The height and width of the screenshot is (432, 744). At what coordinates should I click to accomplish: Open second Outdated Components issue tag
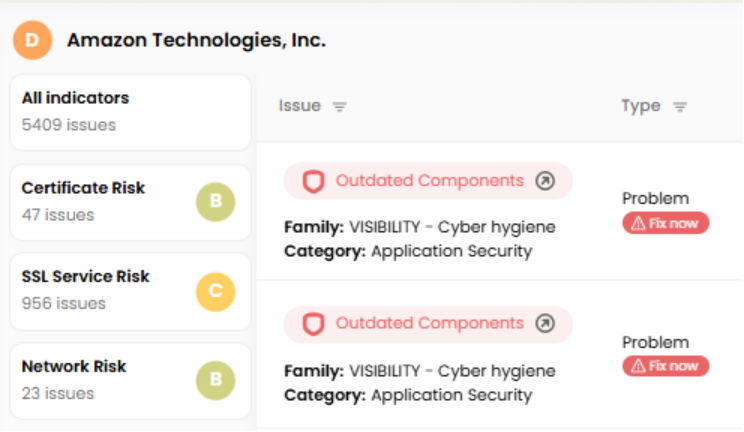[429, 324]
